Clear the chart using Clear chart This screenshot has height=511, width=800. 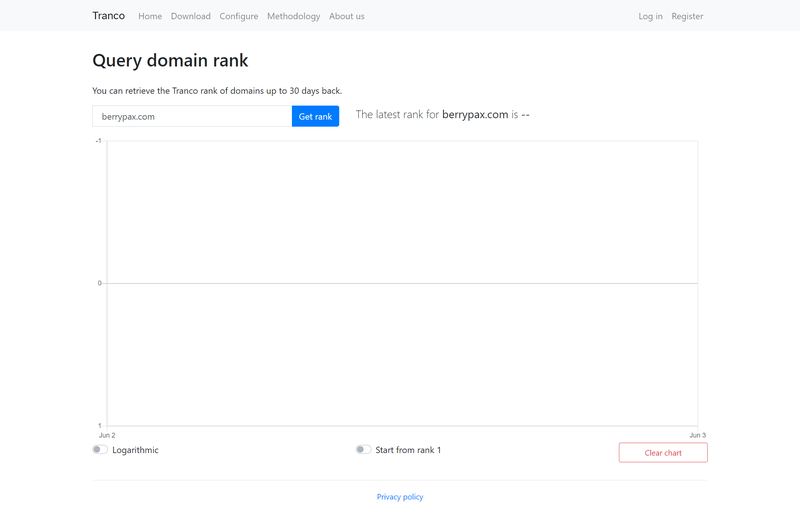click(x=663, y=453)
